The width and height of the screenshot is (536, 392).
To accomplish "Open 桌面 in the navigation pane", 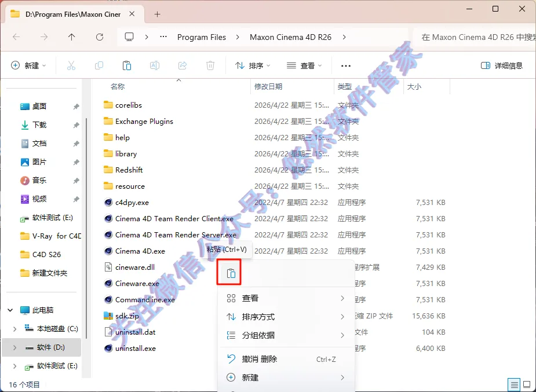I will [39, 107].
